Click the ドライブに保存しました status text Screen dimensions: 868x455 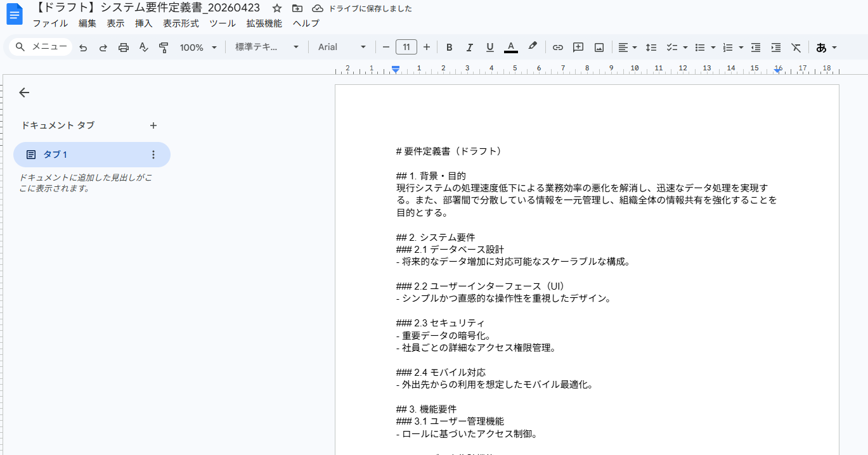click(x=370, y=9)
